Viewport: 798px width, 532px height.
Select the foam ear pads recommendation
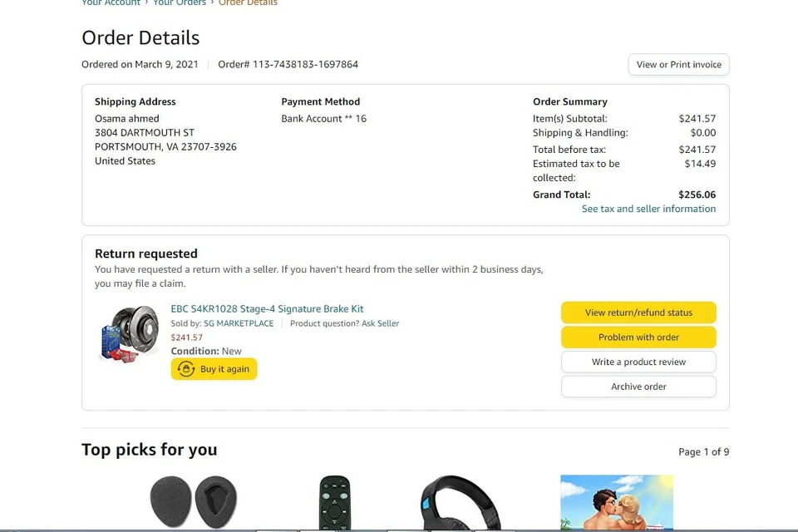click(193, 501)
